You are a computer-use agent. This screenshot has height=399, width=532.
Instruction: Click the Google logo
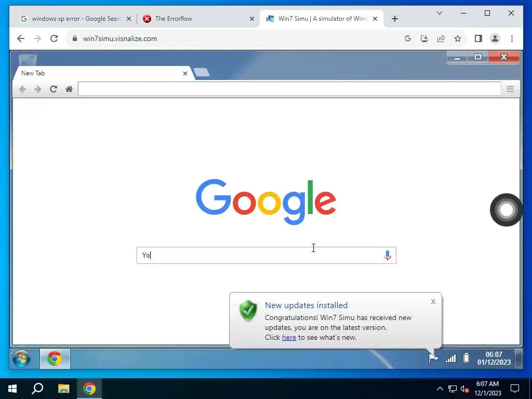coord(266,202)
